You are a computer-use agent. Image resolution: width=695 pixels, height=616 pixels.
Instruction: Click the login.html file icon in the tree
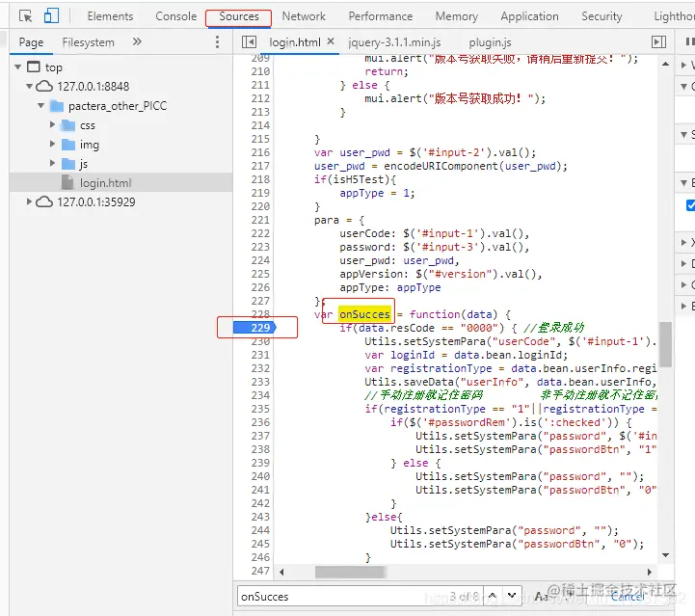[x=67, y=182]
